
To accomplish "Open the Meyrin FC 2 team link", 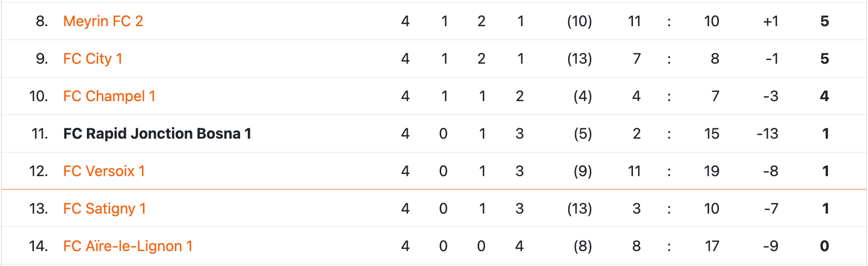I will [103, 21].
